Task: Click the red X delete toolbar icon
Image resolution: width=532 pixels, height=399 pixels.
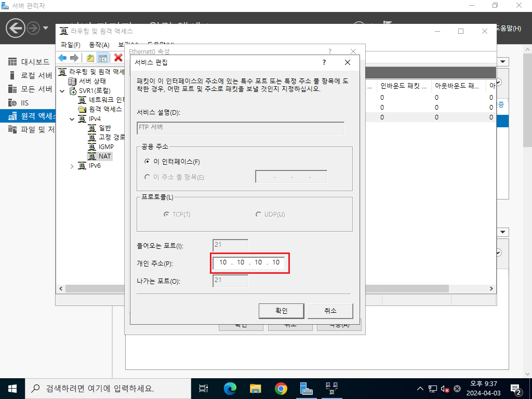Action: (x=118, y=58)
